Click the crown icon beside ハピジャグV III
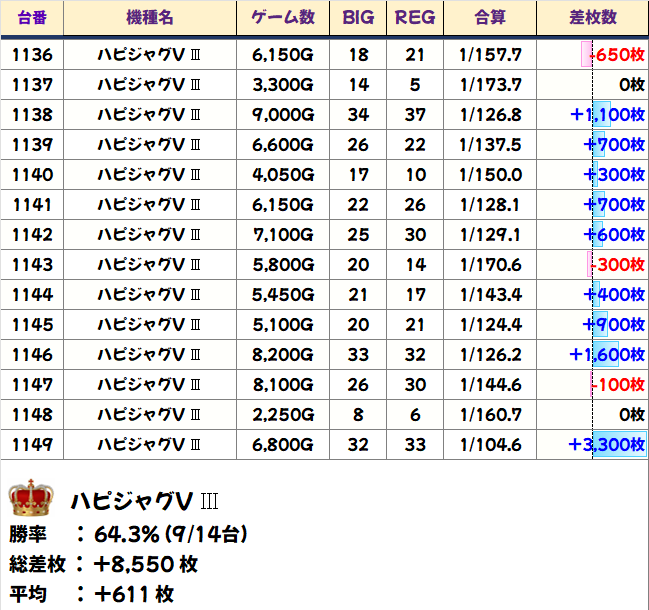 (x=31, y=498)
